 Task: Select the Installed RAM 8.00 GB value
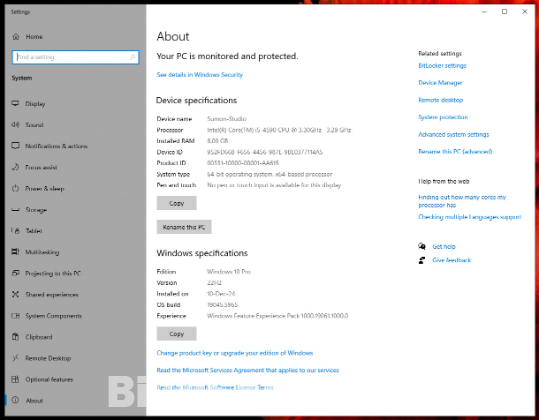point(217,141)
